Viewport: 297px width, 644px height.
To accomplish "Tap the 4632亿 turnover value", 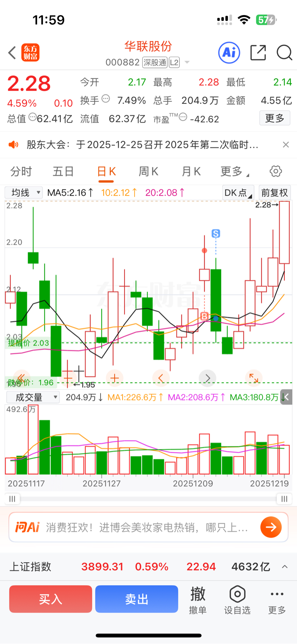I will tap(251, 567).
